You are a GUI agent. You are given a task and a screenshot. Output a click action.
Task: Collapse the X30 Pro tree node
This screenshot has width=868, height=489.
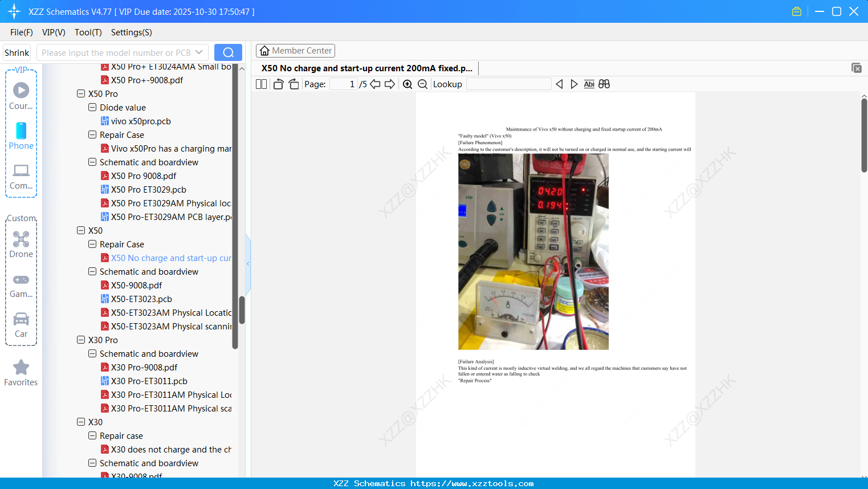click(81, 340)
